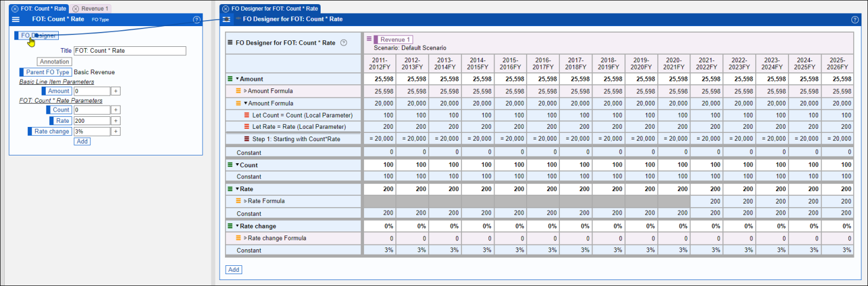
Task: Expand the collapsed Amount Formula row
Action: coord(245,91)
